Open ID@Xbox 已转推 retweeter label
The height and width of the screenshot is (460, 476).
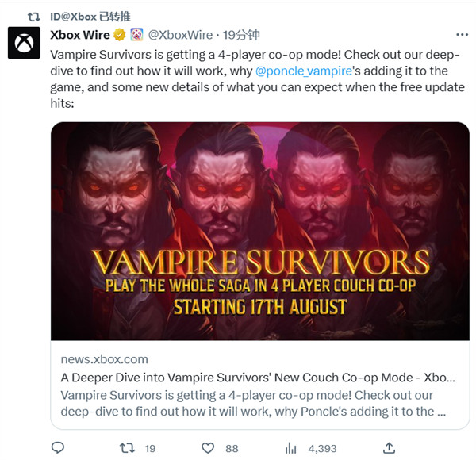[90, 17]
